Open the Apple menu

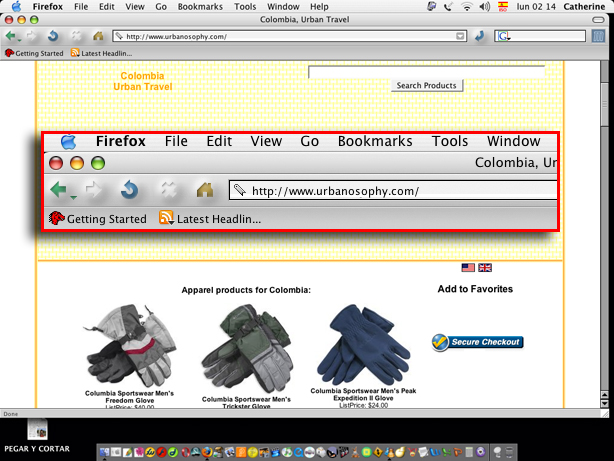click(16, 6)
